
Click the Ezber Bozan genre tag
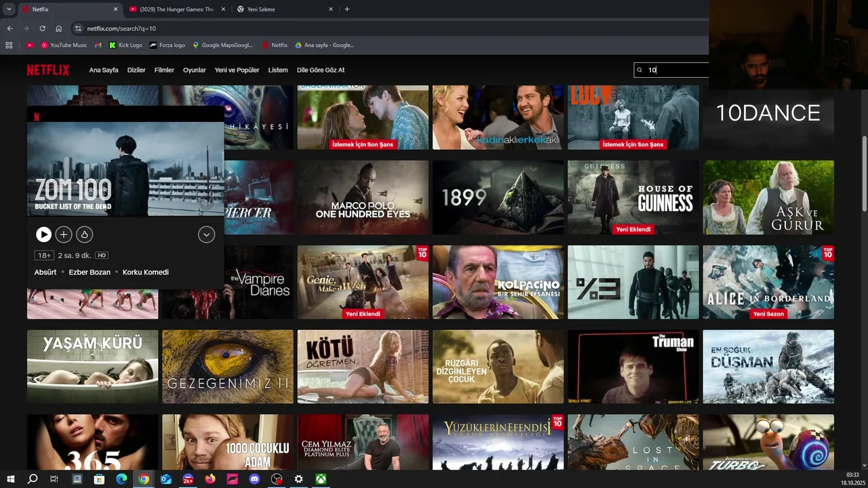point(90,272)
